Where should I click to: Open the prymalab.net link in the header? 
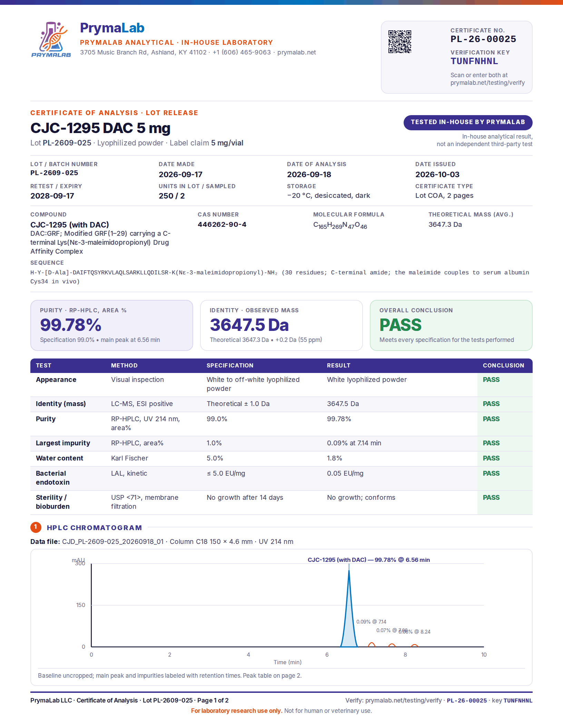click(296, 52)
